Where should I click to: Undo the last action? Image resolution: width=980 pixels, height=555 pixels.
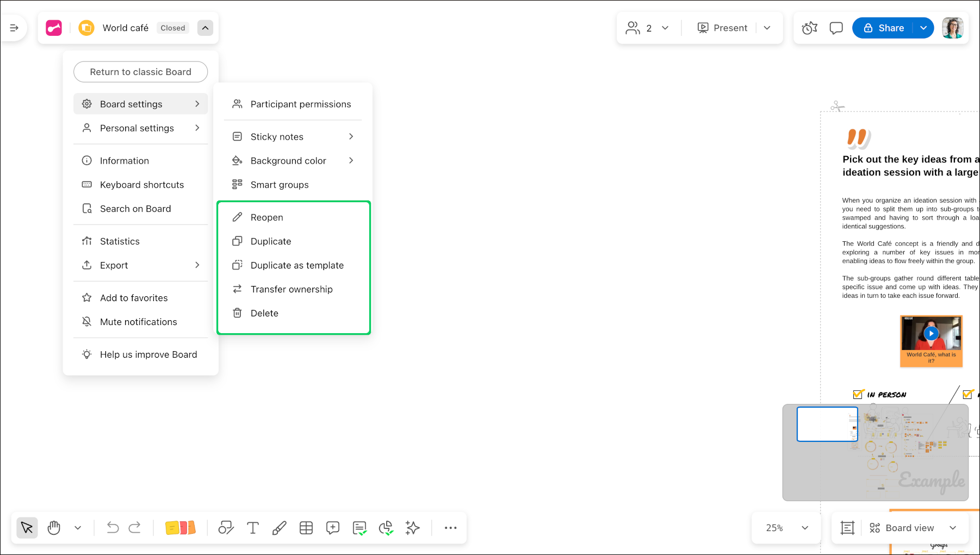coord(111,527)
